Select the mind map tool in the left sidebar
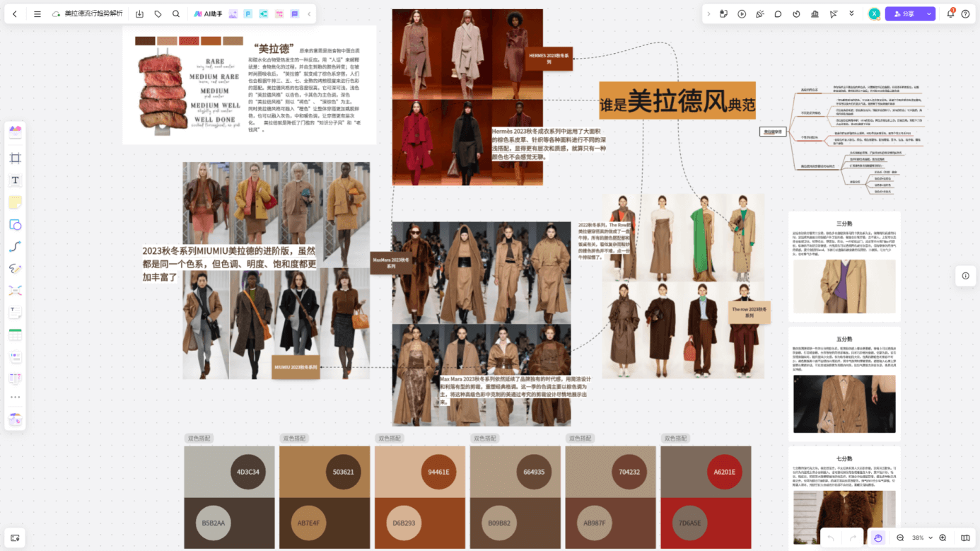980x551 pixels. click(15, 291)
